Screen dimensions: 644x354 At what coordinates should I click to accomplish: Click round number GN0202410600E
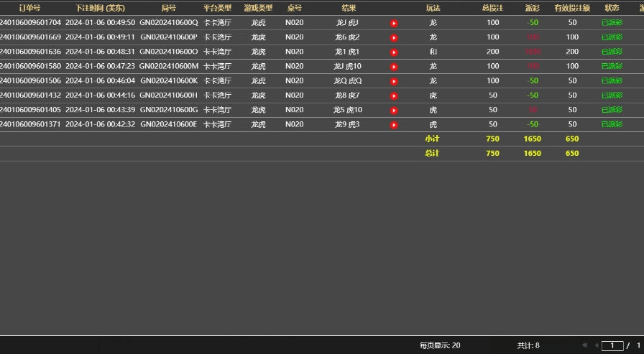169,124
